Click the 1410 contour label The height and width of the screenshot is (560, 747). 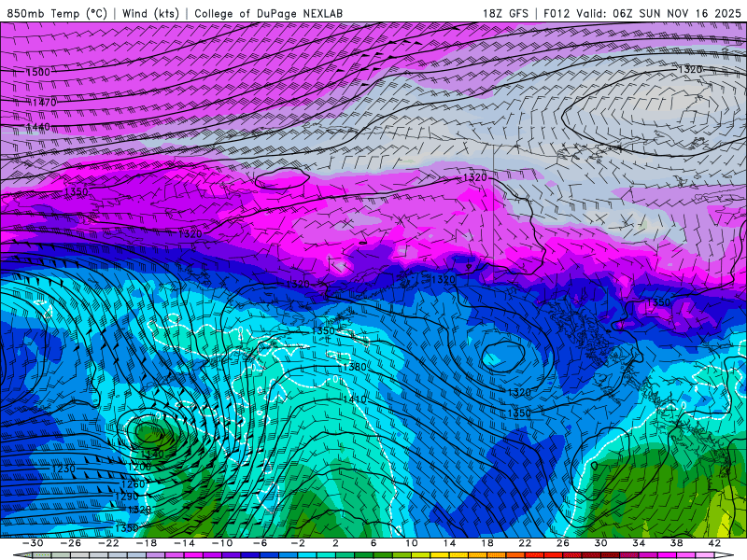[x=355, y=399]
